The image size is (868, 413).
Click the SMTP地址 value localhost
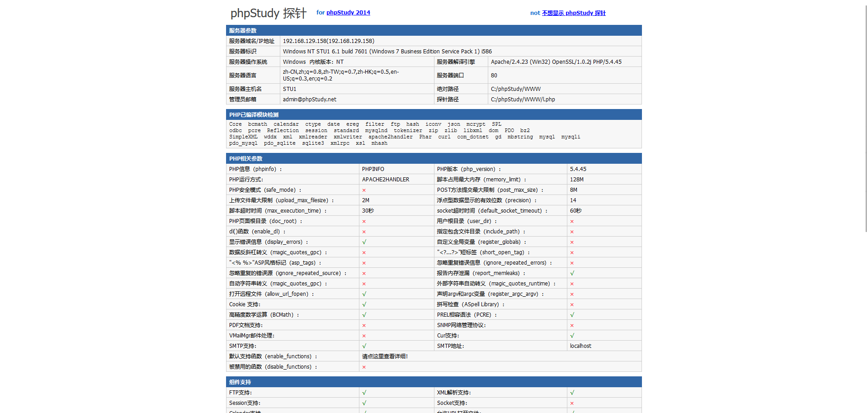[580, 346]
